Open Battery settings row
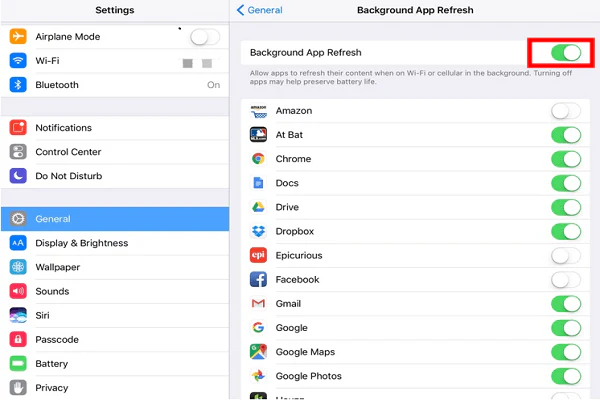 tap(115, 363)
